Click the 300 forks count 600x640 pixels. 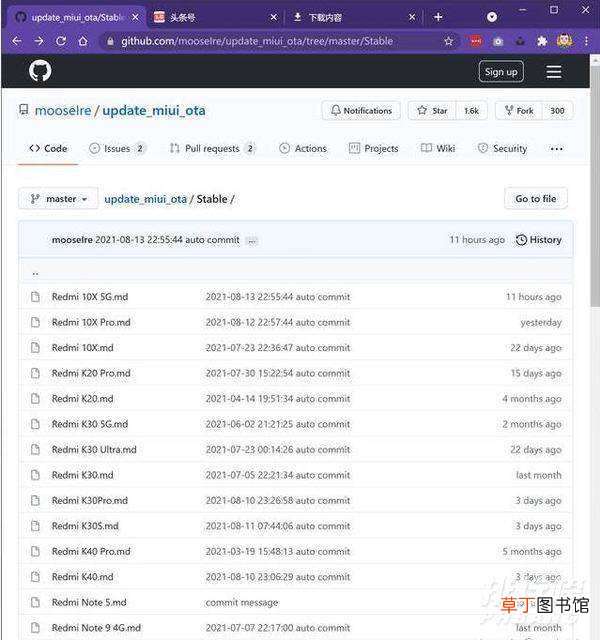(557, 111)
